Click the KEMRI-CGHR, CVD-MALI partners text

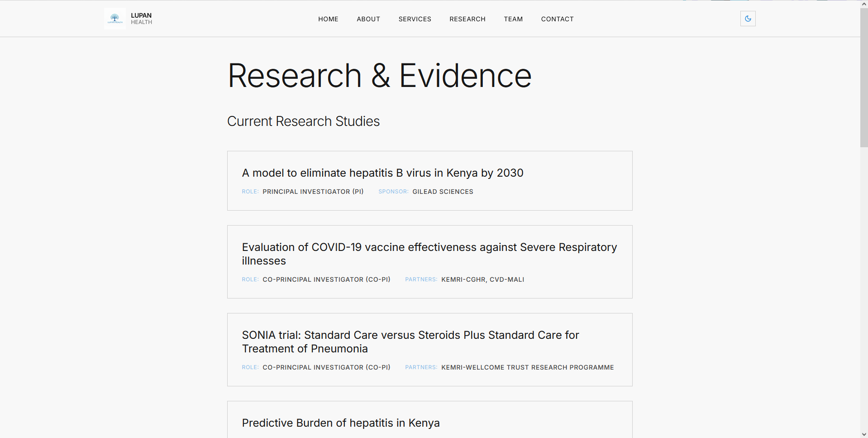click(482, 279)
